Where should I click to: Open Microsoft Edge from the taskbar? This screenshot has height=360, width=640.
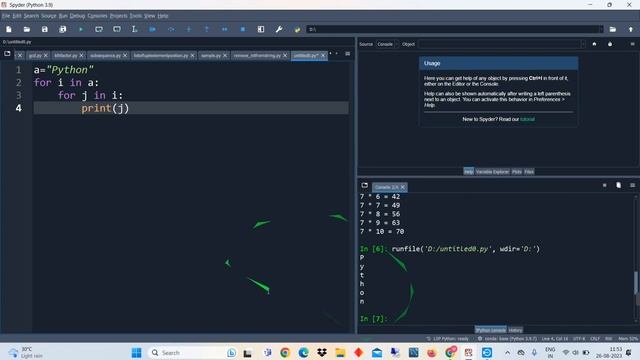click(303, 353)
